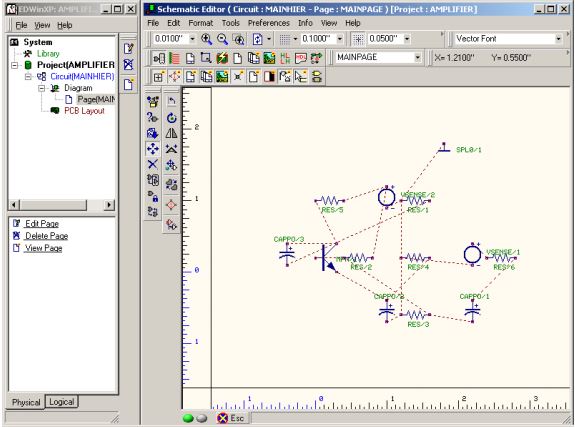Click the black and white contrast icon
575x427 pixels.
[x=269, y=77]
